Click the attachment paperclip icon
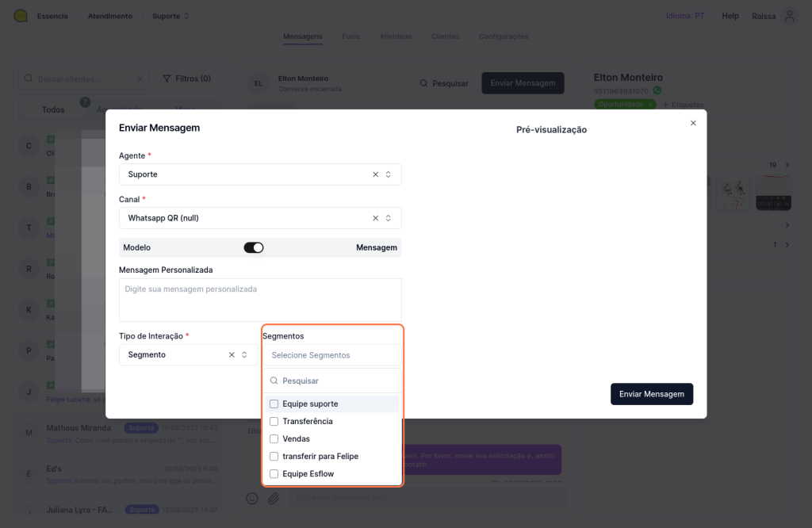The width and height of the screenshot is (812, 528). click(x=274, y=499)
